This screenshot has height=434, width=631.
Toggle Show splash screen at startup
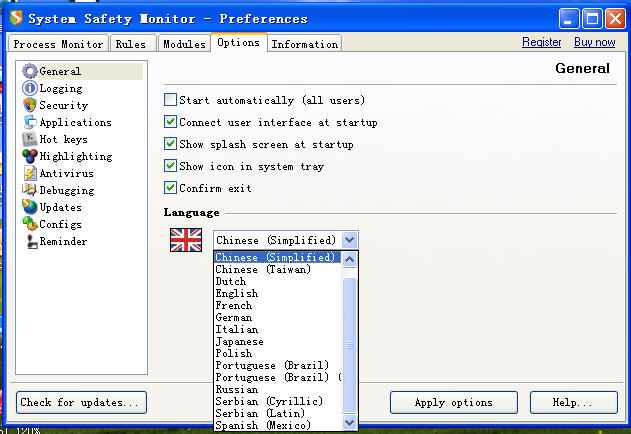170,144
